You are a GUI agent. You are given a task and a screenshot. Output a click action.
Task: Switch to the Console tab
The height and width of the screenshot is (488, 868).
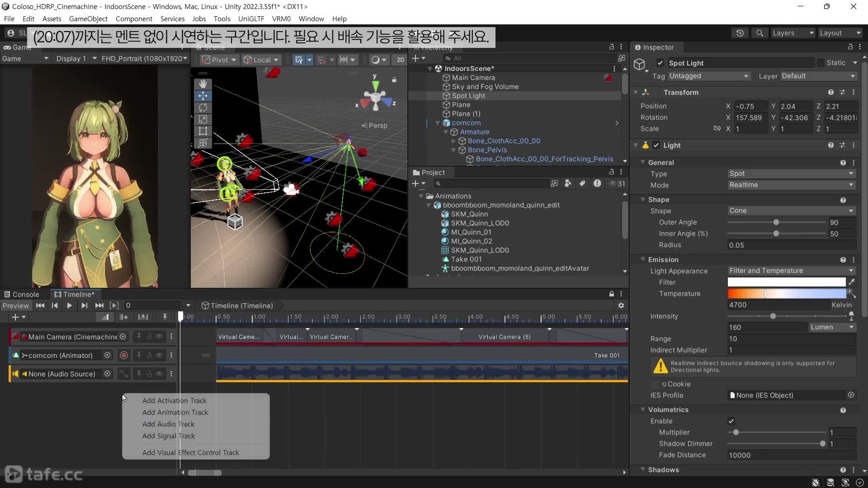[22, 294]
